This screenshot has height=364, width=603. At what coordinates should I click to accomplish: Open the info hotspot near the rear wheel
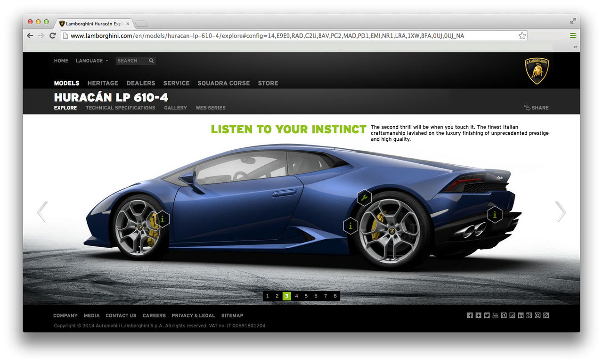pos(350,226)
